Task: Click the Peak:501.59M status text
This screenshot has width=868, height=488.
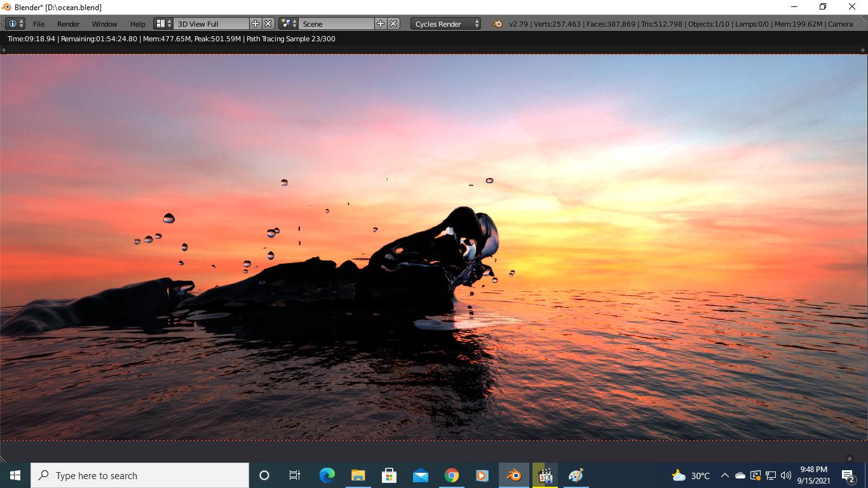Action: [x=217, y=39]
